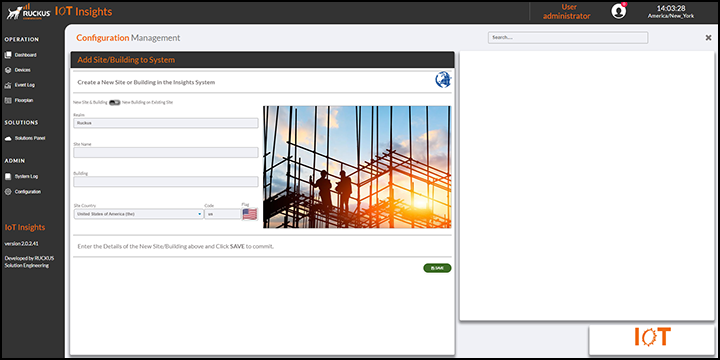Close the Configuration Management panel
Image resolution: width=720 pixels, height=360 pixels.
[x=708, y=38]
